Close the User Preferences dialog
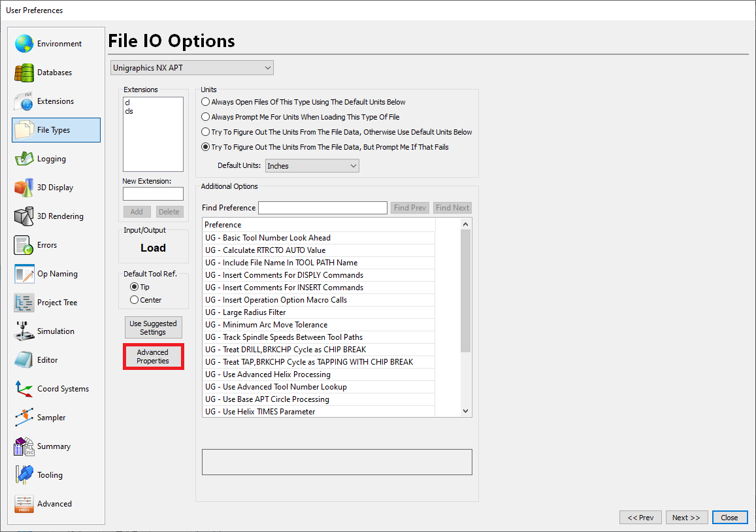Viewport: 756px width, 532px height. pyautogui.click(x=729, y=517)
